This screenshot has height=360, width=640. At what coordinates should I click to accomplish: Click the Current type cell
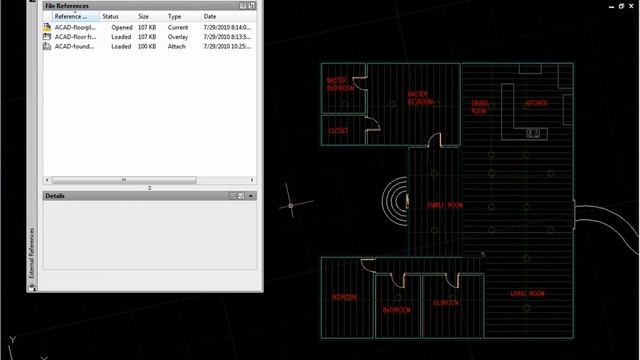point(178,27)
